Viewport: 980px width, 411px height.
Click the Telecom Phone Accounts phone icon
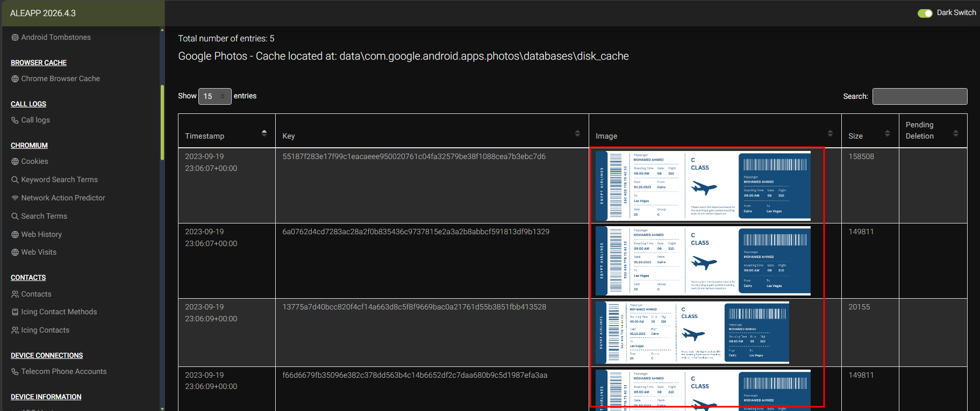pos(15,372)
